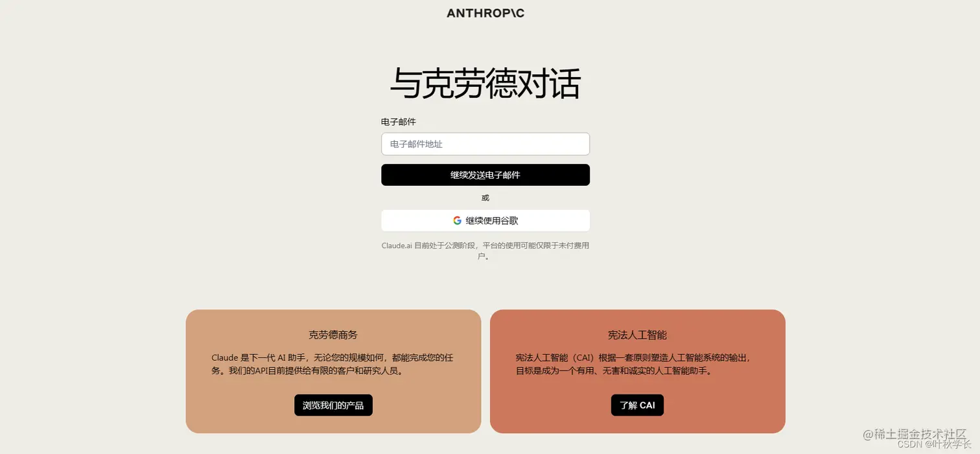This screenshot has width=980, height=454.
Task: Click the 或 separator text
Action: (485, 198)
